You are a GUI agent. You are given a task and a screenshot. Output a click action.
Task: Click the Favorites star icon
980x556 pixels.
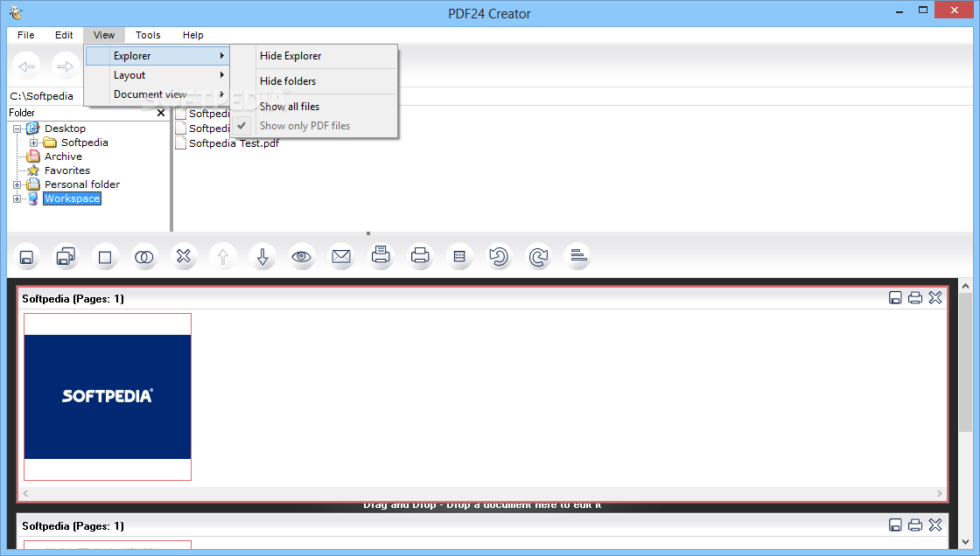33,170
